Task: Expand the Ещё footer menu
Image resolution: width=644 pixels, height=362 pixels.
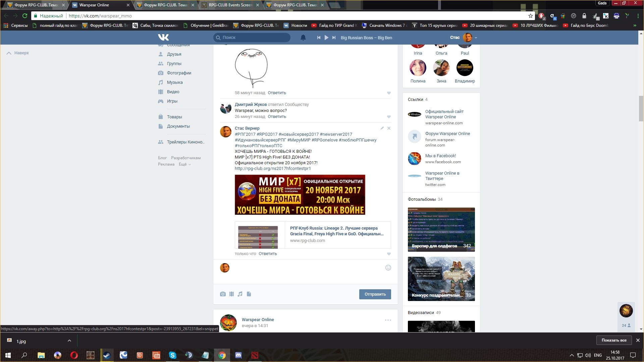Action: point(184,164)
